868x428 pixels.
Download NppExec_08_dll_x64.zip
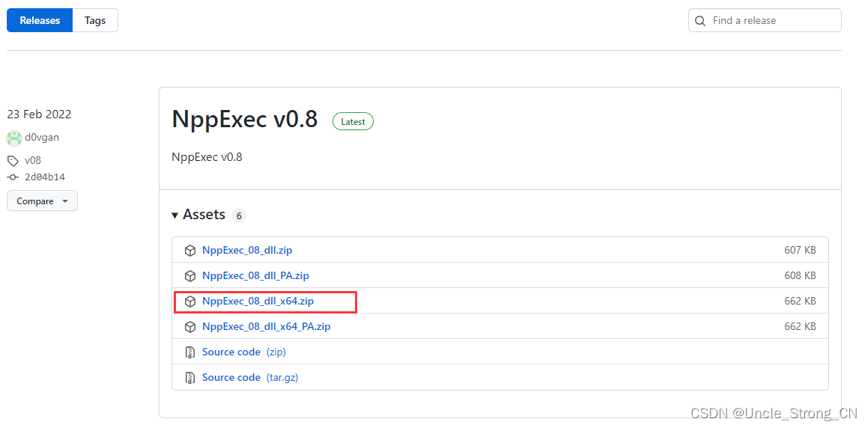(x=258, y=302)
